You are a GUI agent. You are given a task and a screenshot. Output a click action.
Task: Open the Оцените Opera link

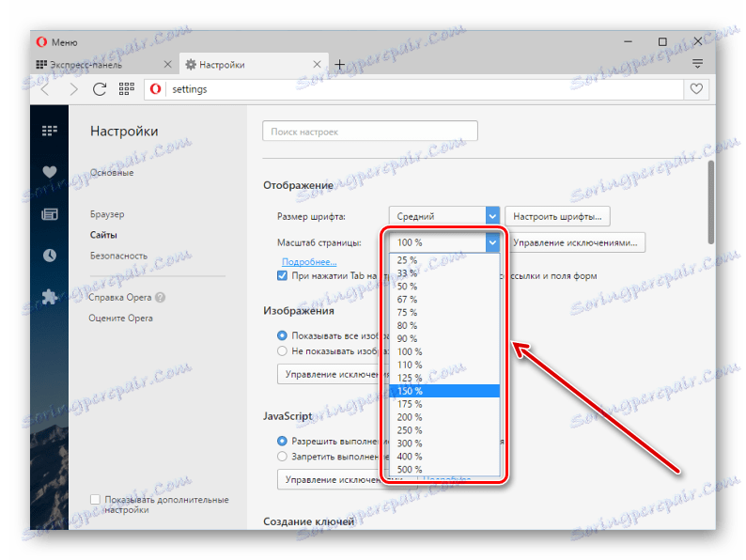click(120, 319)
